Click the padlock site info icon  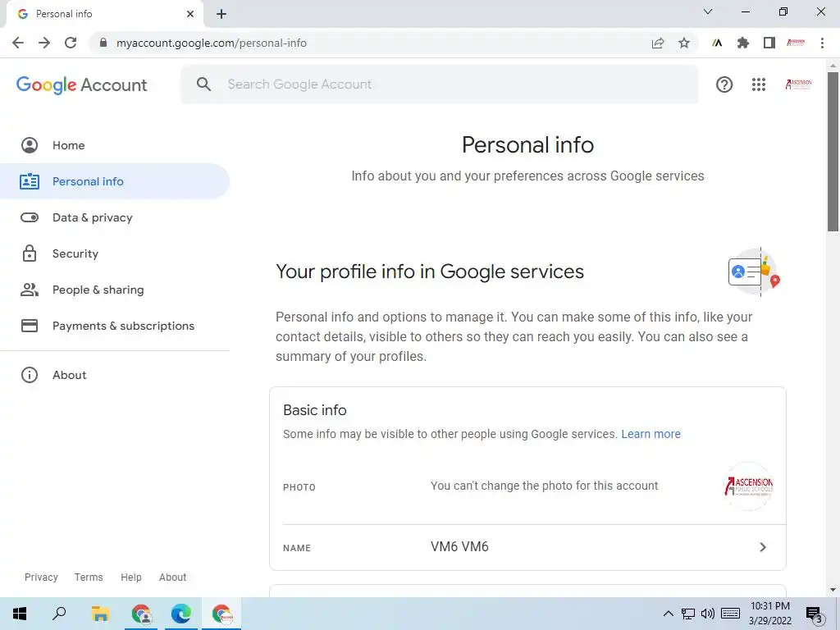point(103,43)
